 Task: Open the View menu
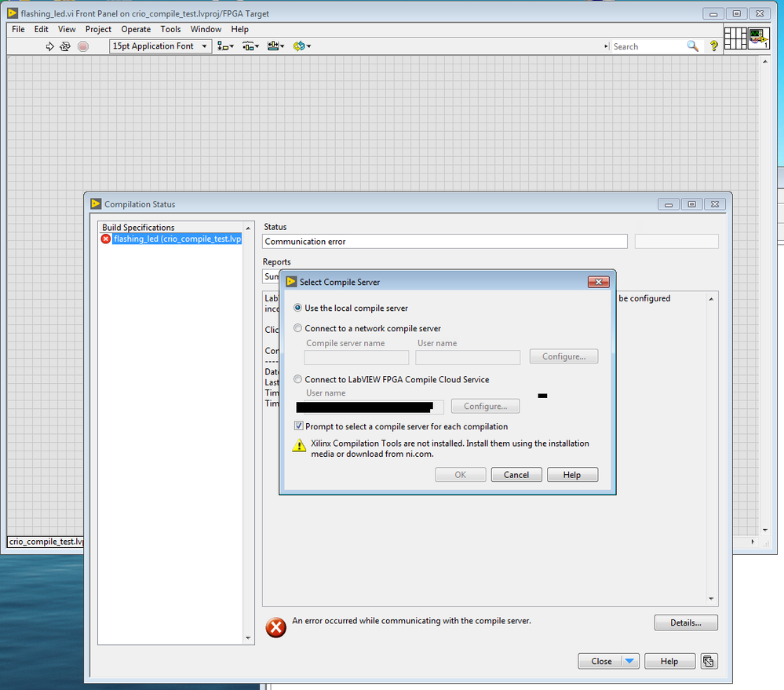point(67,30)
